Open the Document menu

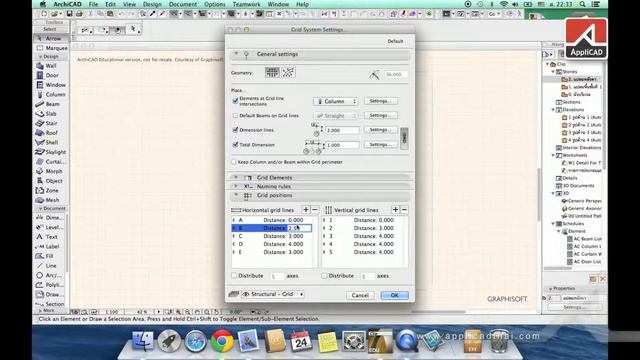(x=183, y=4)
